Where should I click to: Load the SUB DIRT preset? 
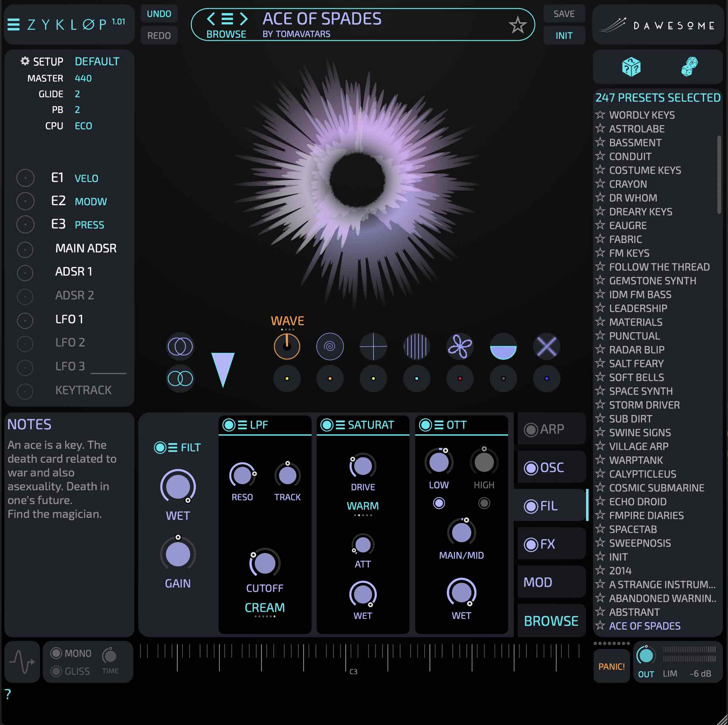pyautogui.click(x=630, y=418)
